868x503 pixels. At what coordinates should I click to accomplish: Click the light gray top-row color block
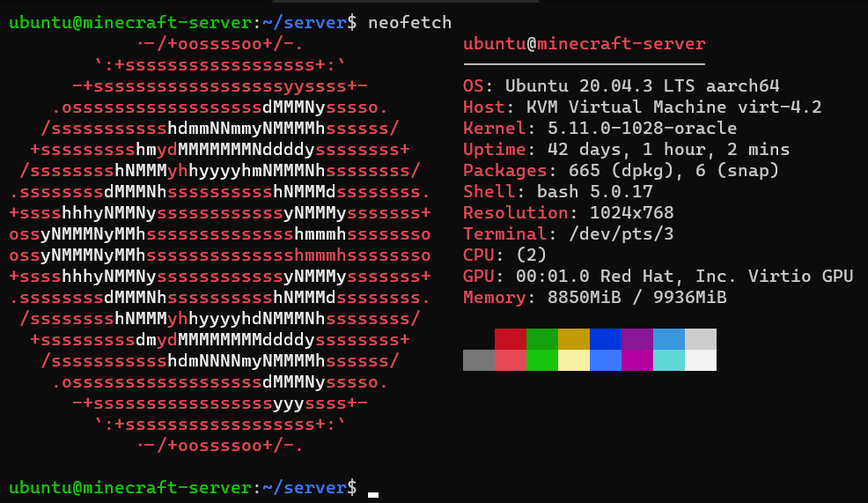coord(701,339)
